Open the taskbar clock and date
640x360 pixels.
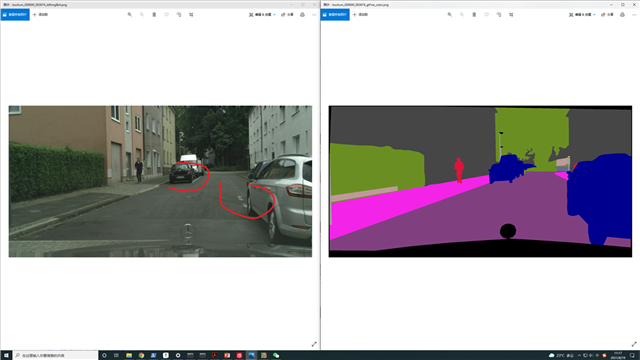tap(618, 356)
